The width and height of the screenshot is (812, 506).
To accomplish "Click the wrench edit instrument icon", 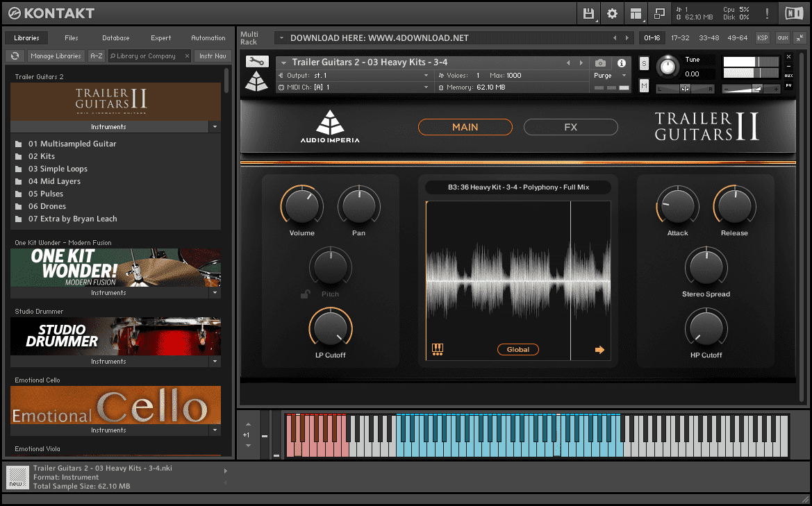I will 256,61.
